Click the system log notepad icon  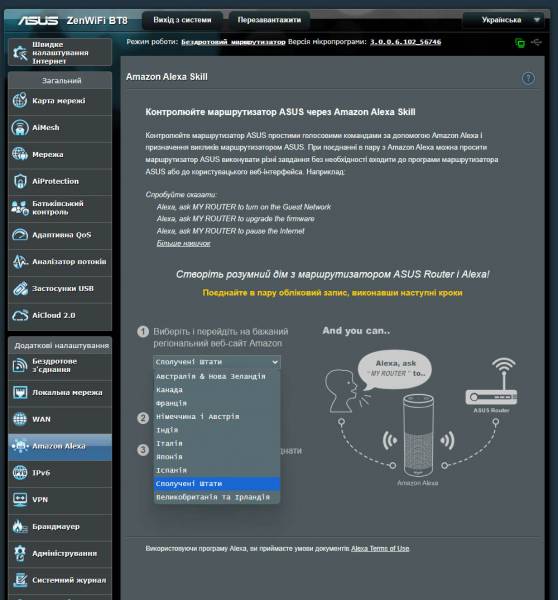click(x=20, y=580)
